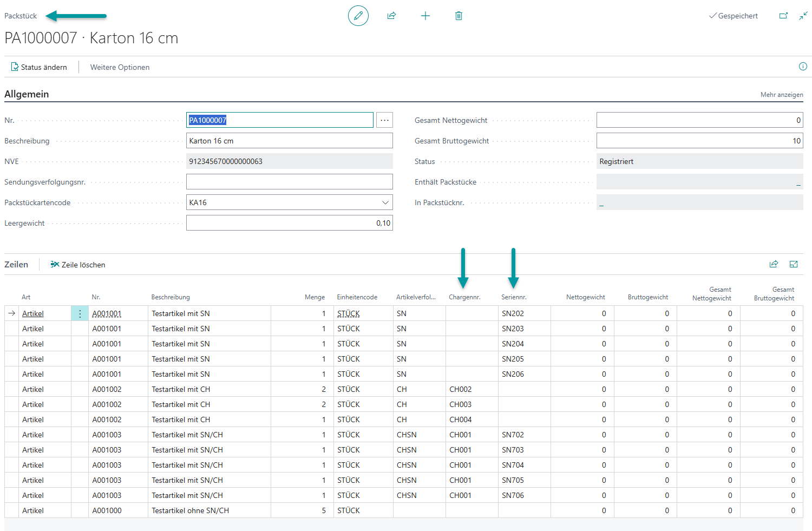Maximize the Zeilen section icon
This screenshot has height=531, width=812.
[x=794, y=264]
